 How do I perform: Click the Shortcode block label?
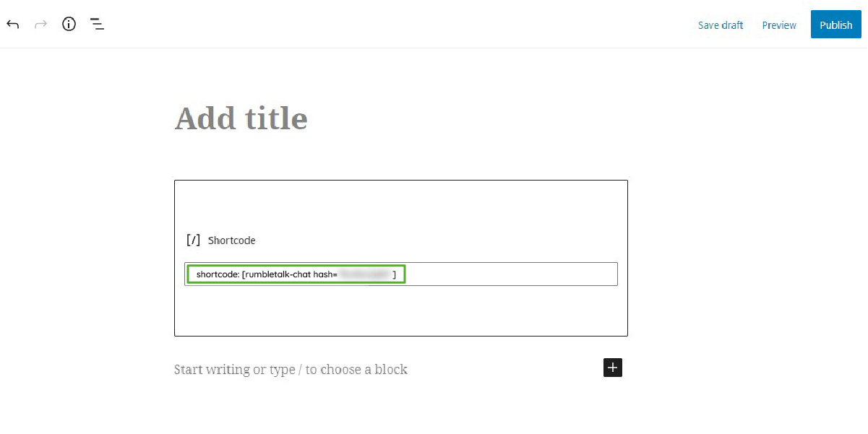pos(232,240)
